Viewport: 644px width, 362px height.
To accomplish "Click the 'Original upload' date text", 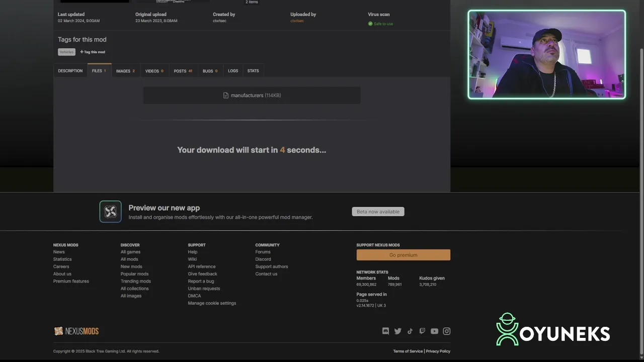I will click(x=156, y=21).
